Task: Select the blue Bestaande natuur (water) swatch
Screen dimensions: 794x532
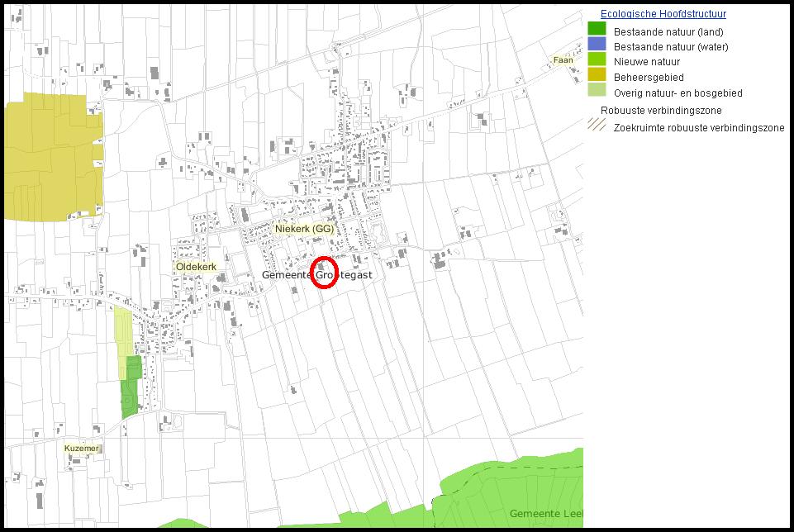Action: pyautogui.click(x=597, y=45)
